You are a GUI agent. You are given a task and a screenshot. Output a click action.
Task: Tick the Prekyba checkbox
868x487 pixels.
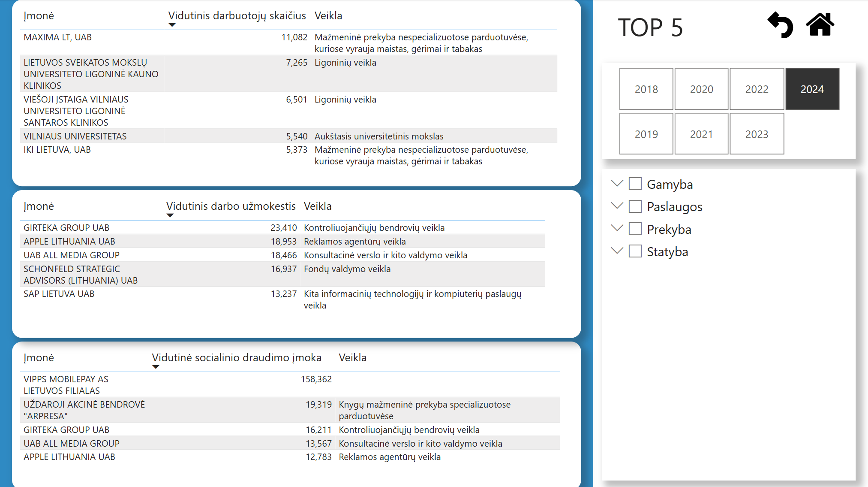635,229
